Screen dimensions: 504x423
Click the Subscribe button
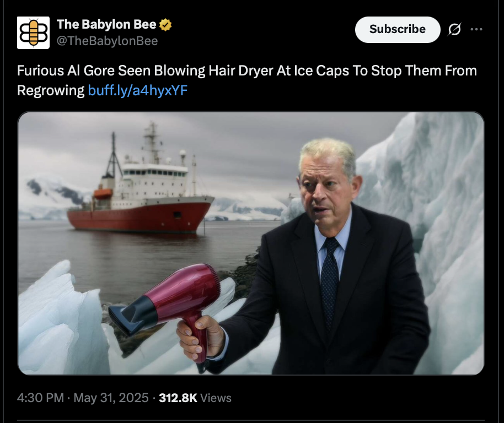(397, 30)
